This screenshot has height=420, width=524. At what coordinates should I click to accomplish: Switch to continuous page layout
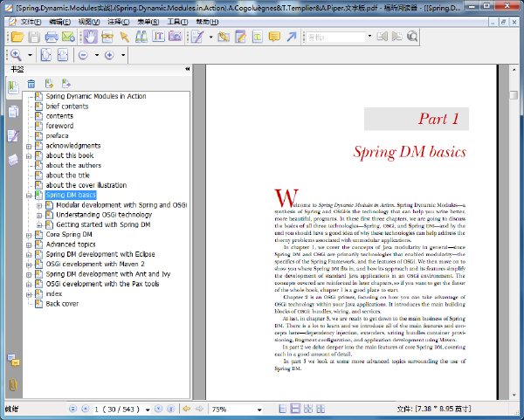[295, 409]
